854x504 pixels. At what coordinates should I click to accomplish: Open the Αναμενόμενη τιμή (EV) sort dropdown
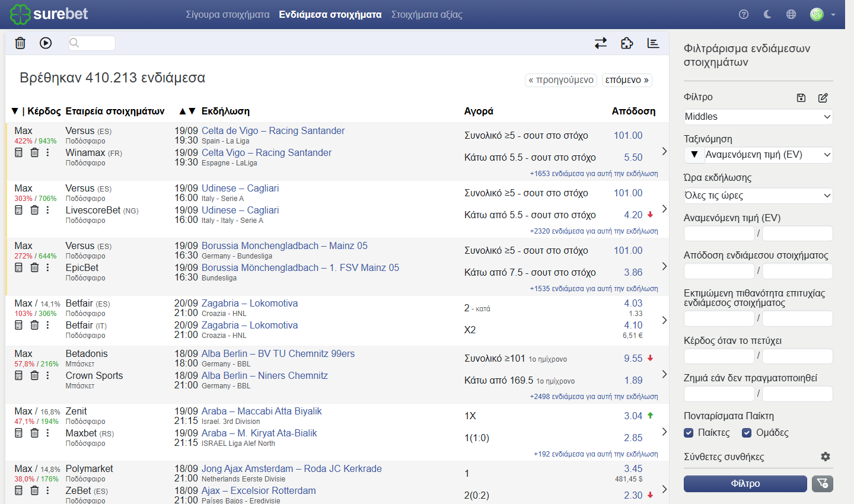tap(768, 155)
